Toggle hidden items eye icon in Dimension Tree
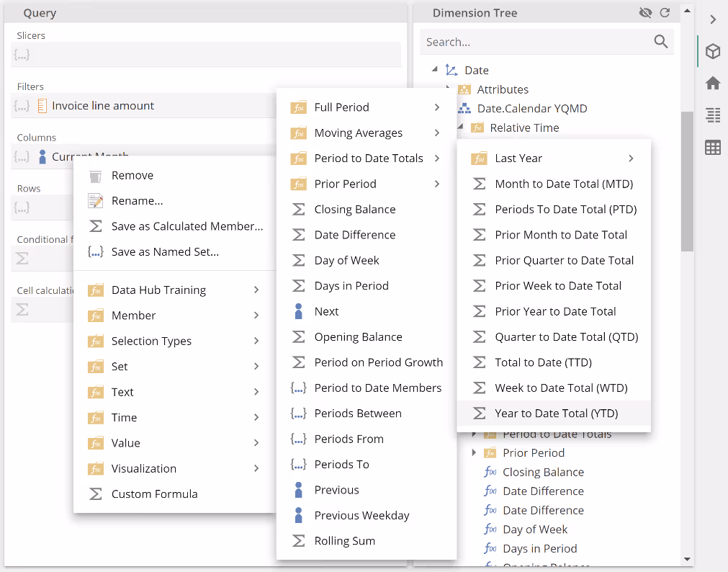This screenshot has width=728, height=572. coord(645,13)
